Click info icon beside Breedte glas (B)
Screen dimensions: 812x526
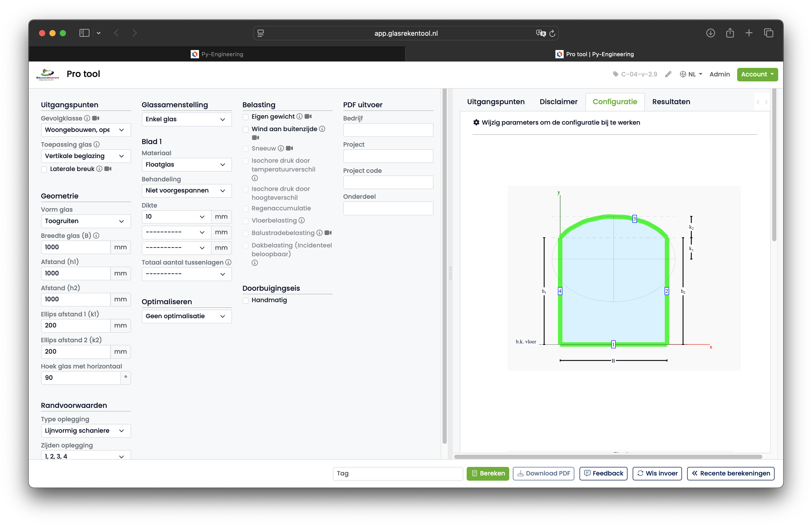[x=96, y=236]
